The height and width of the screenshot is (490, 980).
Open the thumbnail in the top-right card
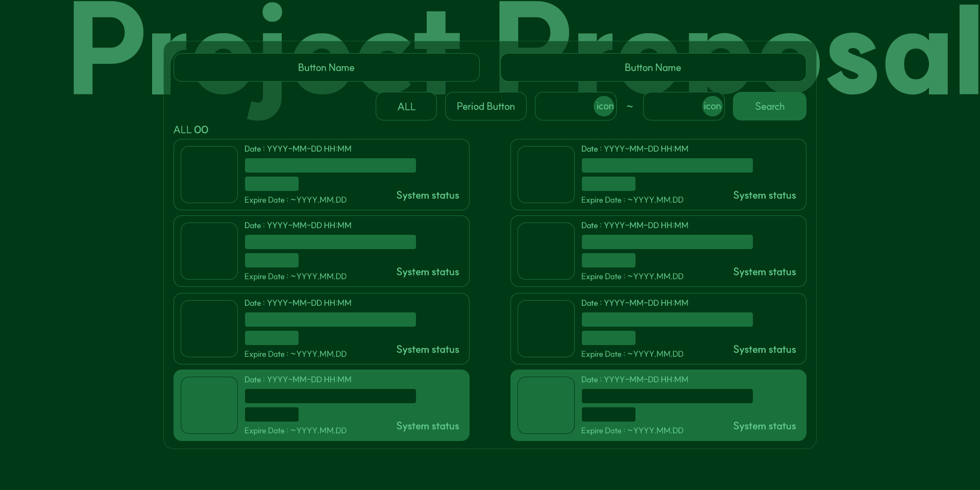coord(546,175)
